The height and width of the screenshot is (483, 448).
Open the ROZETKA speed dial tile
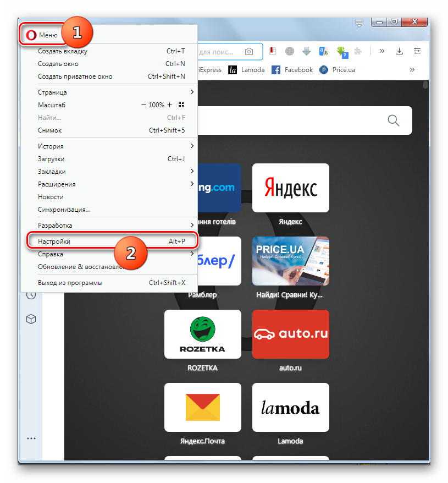click(x=203, y=334)
